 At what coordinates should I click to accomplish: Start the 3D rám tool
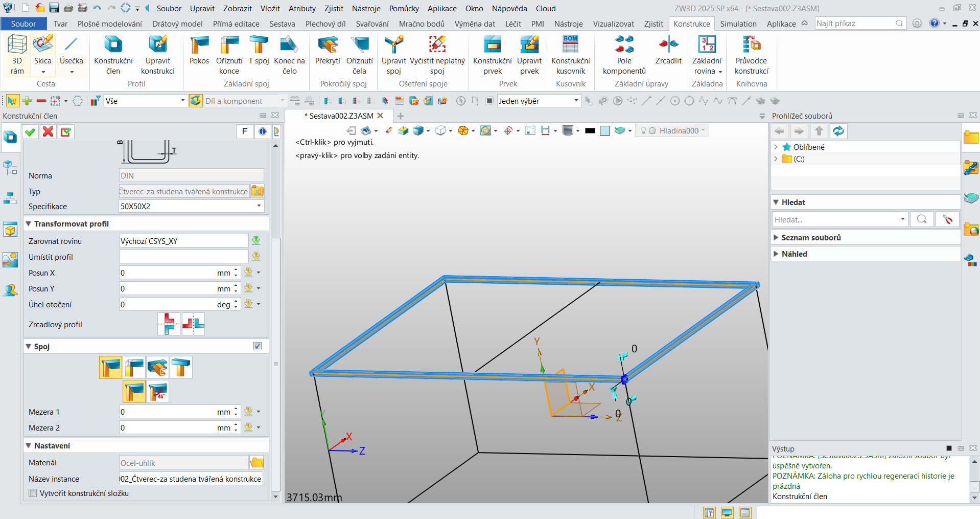[x=17, y=55]
